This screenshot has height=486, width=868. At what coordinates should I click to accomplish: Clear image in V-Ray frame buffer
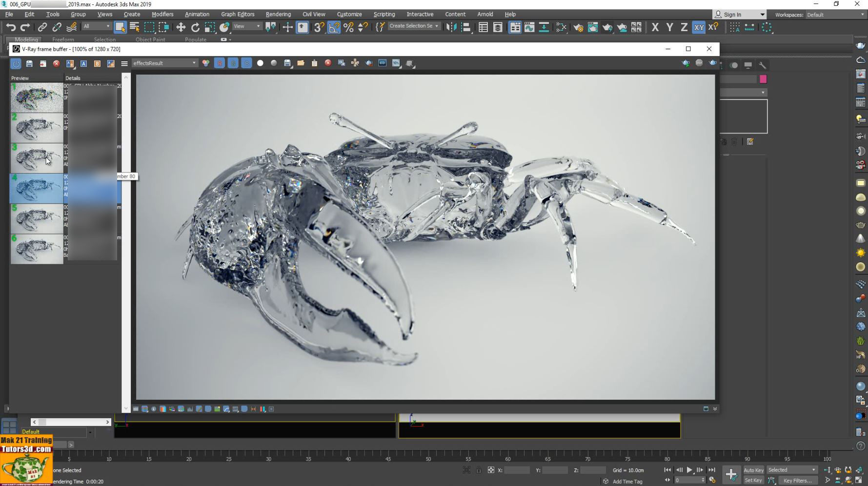(328, 63)
